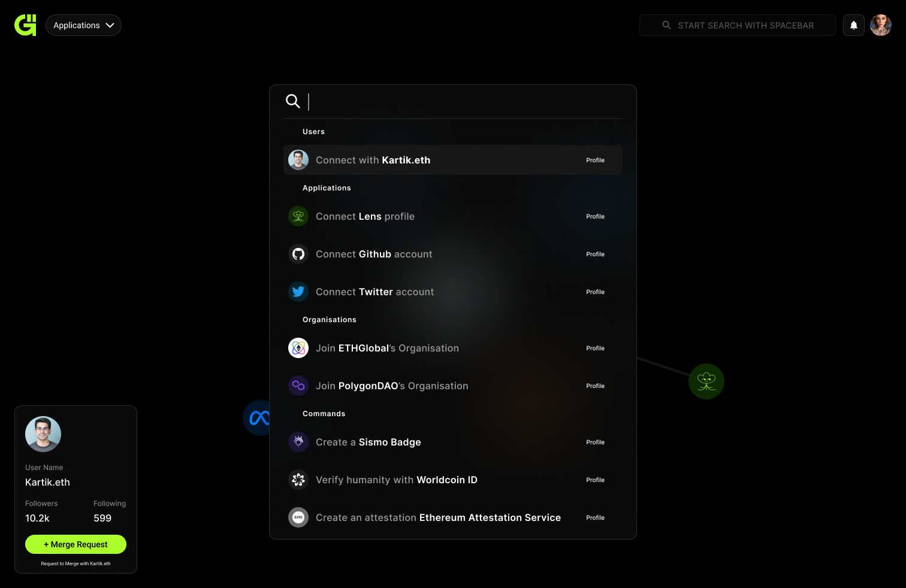The image size is (906, 588).
Task: Click the Users section heading
Action: tap(313, 132)
